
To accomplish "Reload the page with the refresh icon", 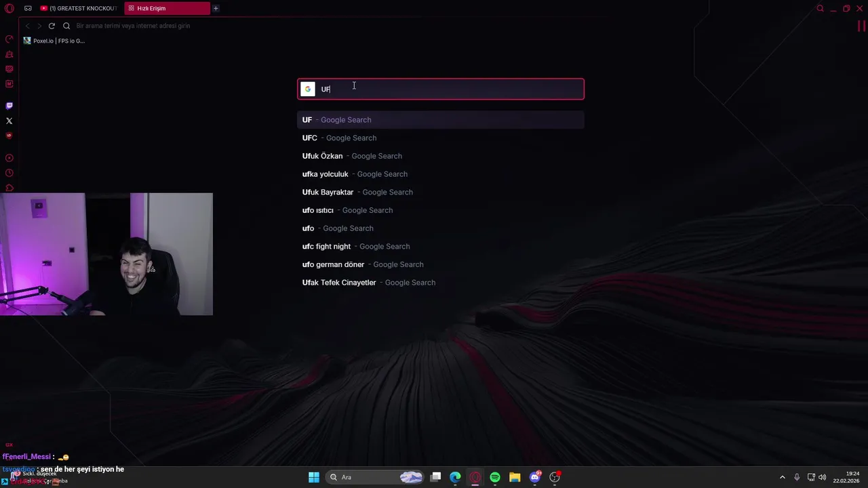I will click(52, 26).
